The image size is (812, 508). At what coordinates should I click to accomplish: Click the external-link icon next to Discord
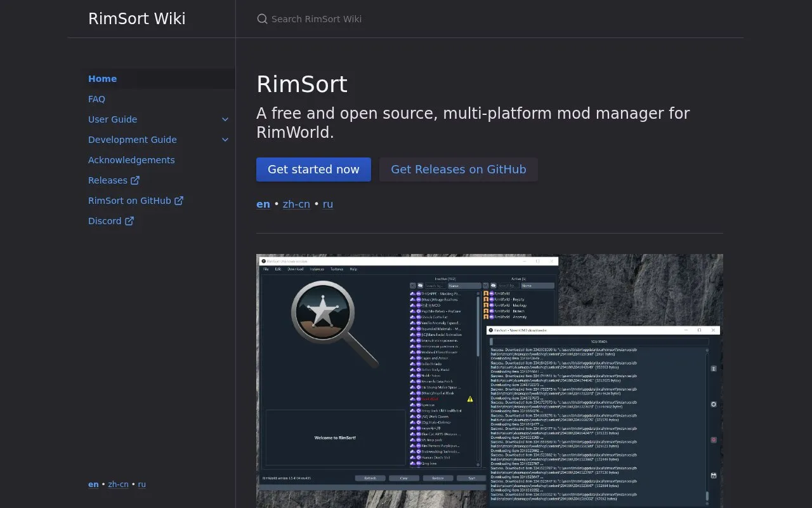129,221
